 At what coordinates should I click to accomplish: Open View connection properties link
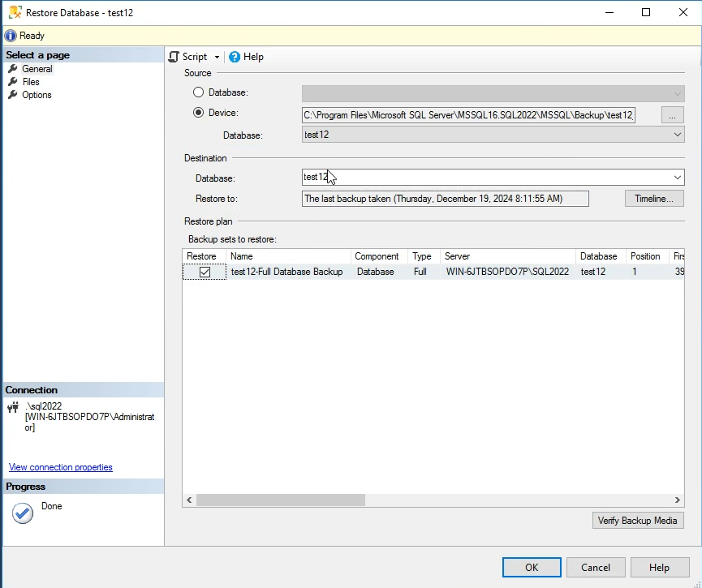pyautogui.click(x=60, y=467)
